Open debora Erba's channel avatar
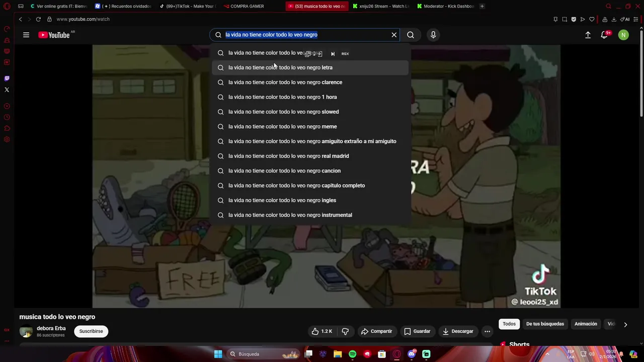Image resolution: width=644 pixels, height=362 pixels. [x=26, y=331]
